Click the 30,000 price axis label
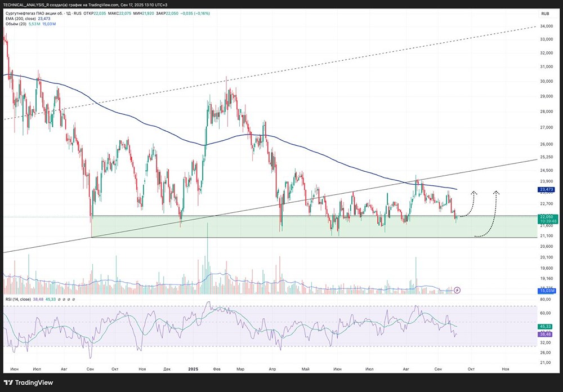Viewport: 563px width, 392px height. click(x=547, y=81)
